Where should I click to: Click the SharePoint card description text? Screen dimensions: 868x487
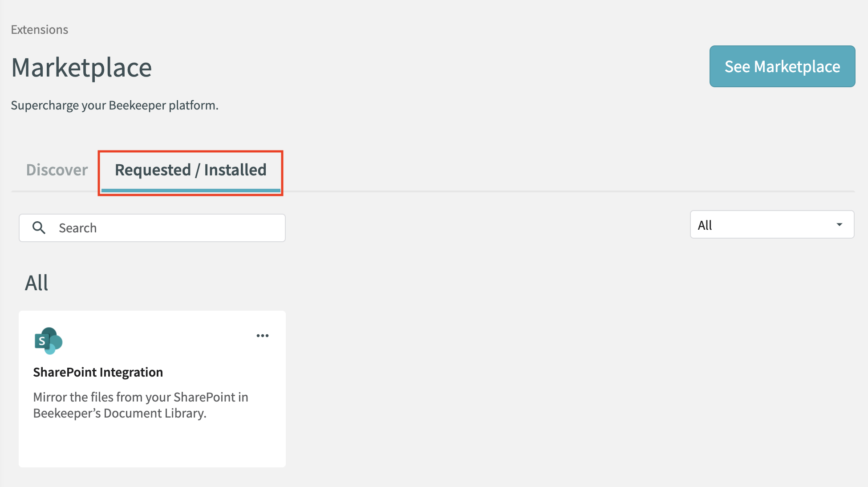[140, 405]
